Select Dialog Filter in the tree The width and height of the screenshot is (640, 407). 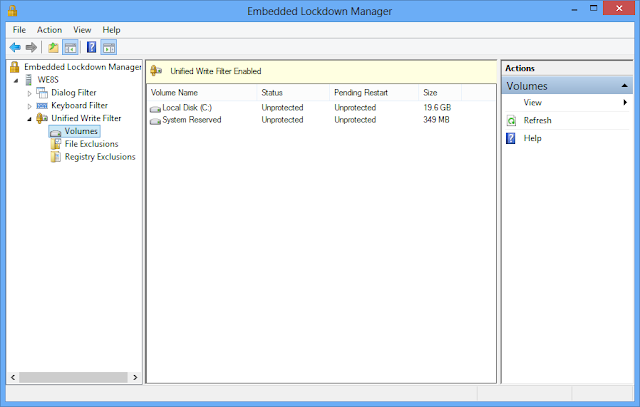click(x=74, y=93)
